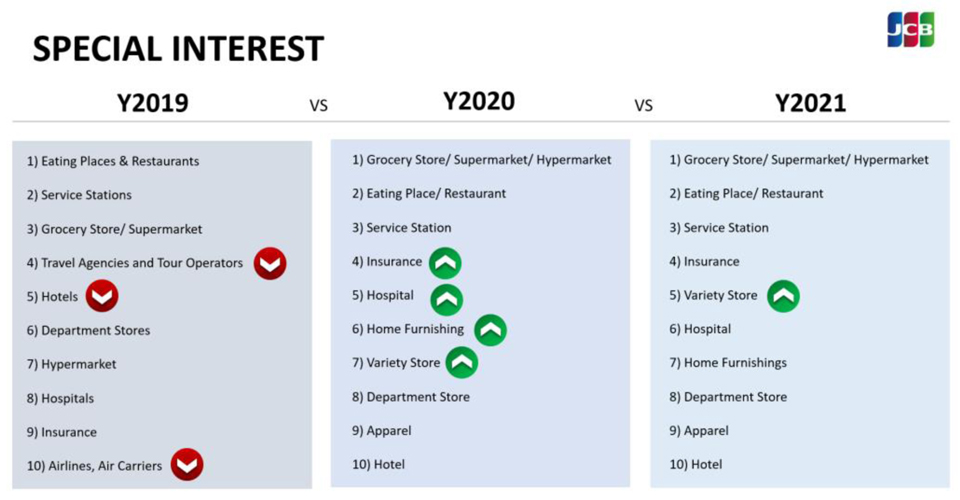Click red down arrow next to Hotels
960x500 pixels.
[x=102, y=296]
